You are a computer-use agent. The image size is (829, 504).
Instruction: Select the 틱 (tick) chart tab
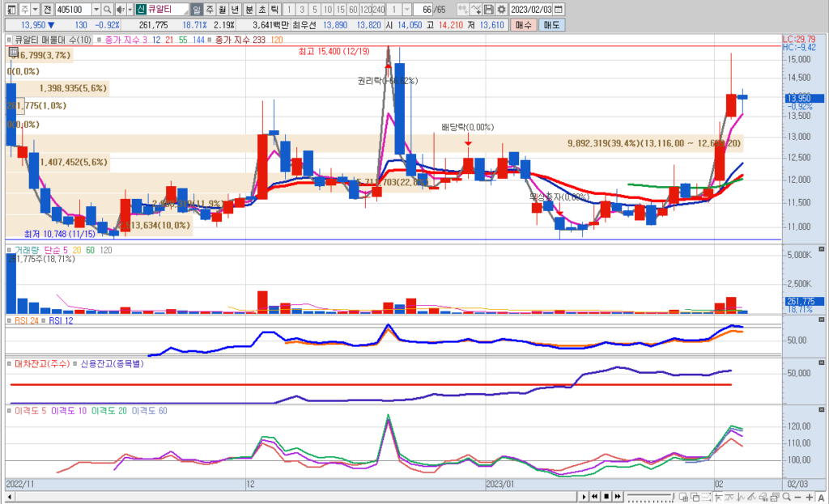pyautogui.click(x=274, y=9)
